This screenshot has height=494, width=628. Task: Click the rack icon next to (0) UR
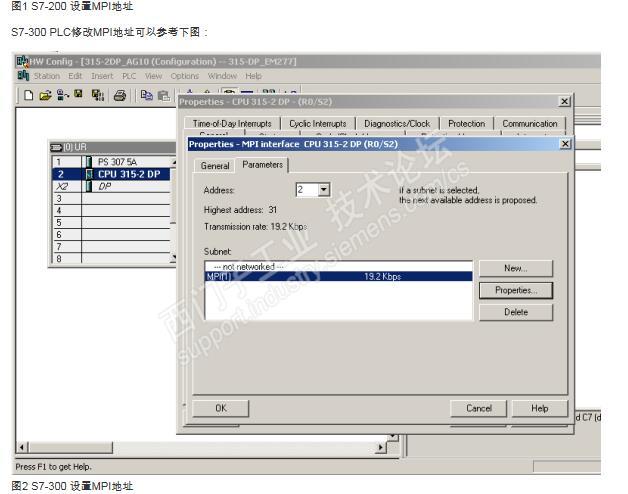[x=56, y=147]
